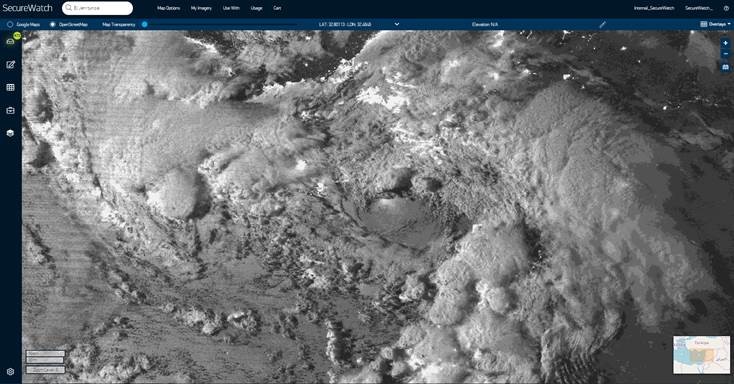
Task: Open the briefcase icon in left sidebar
Action: [10, 111]
